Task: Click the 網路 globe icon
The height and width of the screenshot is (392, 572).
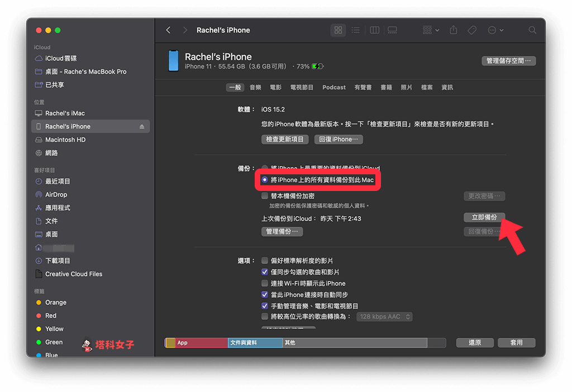Action: pos(39,153)
